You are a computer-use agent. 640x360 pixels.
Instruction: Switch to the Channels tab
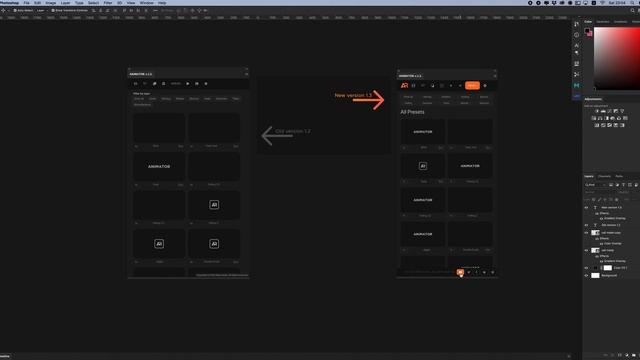point(604,176)
